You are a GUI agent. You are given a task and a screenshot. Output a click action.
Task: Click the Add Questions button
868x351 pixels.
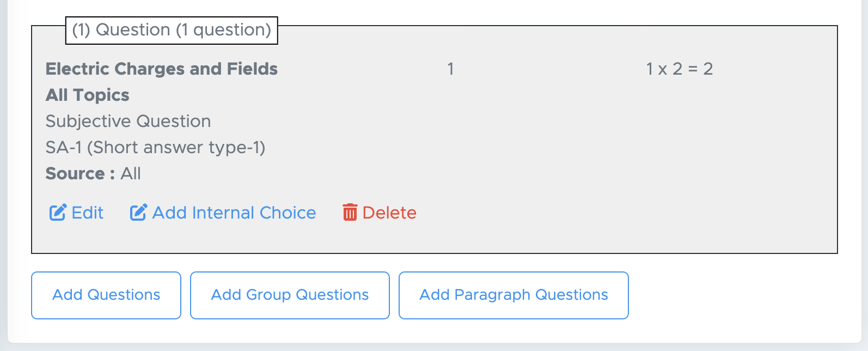click(x=106, y=295)
